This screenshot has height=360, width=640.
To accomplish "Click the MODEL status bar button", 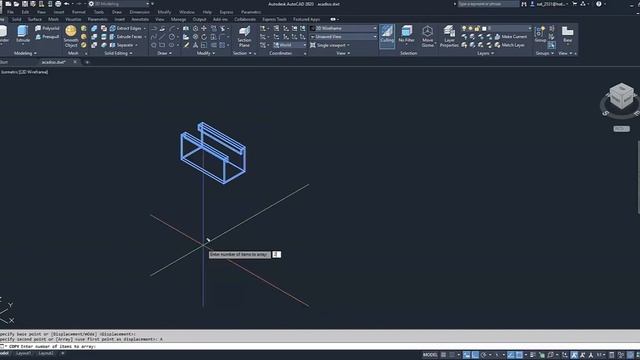I will [430, 355].
